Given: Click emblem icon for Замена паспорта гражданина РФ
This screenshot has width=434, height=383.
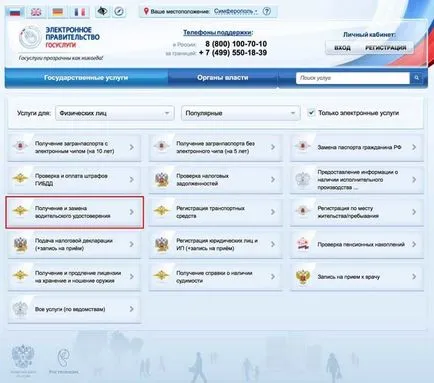Looking at the screenshot, I should pos(302,147).
